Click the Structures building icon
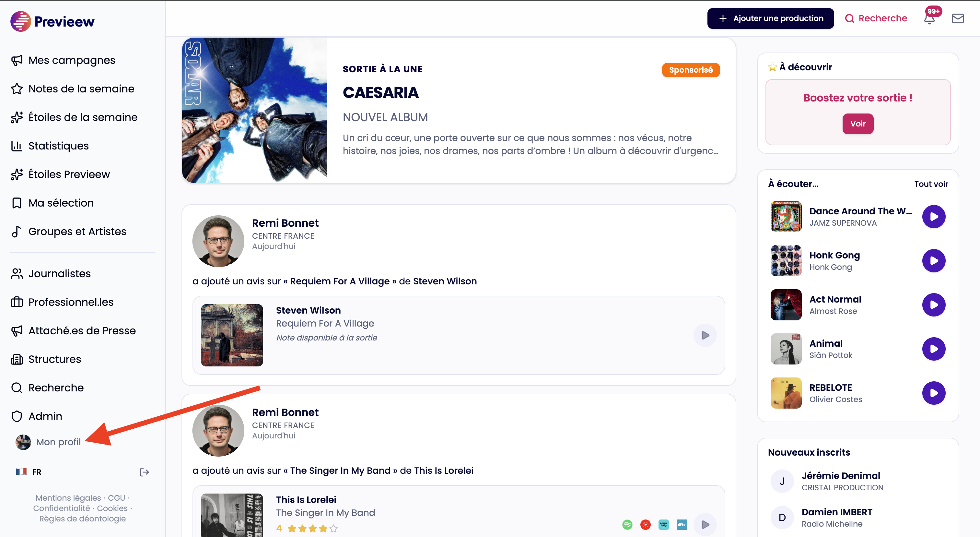 [x=16, y=359]
